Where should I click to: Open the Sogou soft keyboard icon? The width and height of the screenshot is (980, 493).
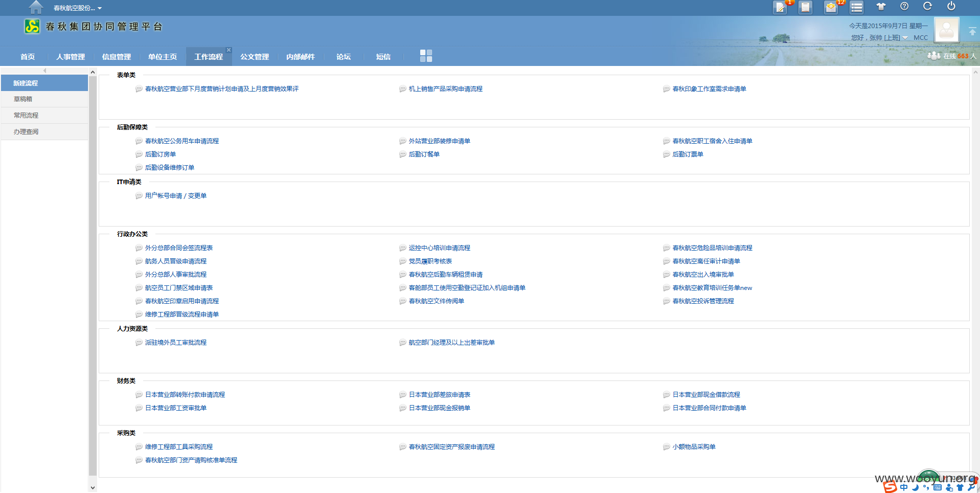coord(937,487)
